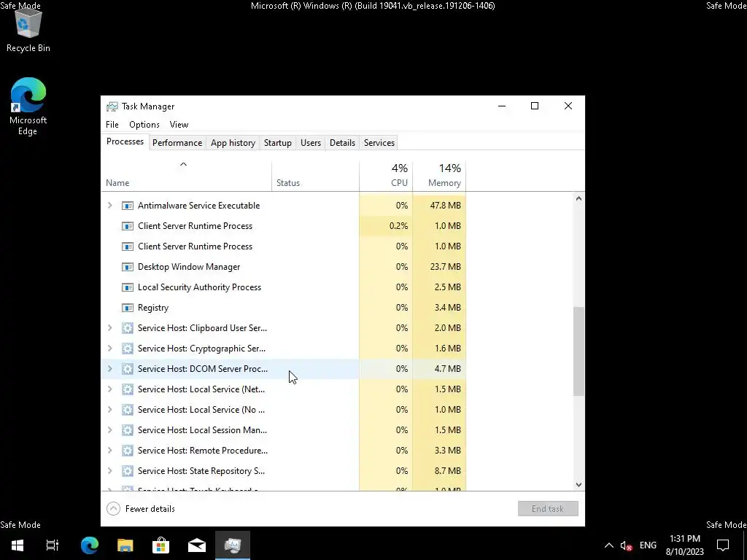Screen dimensions: 747x560
Task: Click the process list vertical scrollbar thumb
Action: (x=578, y=351)
